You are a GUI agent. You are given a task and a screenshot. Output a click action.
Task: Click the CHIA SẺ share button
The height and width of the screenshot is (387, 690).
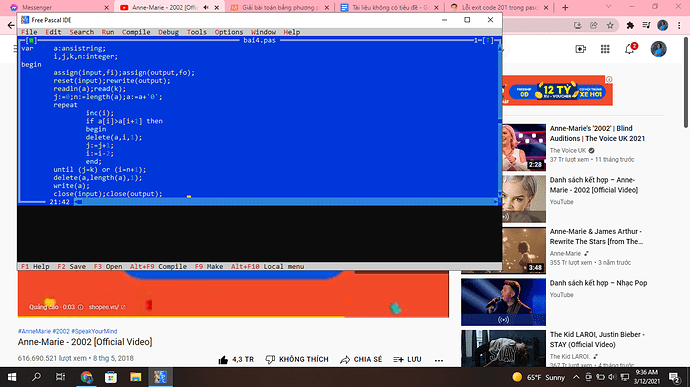point(361,360)
